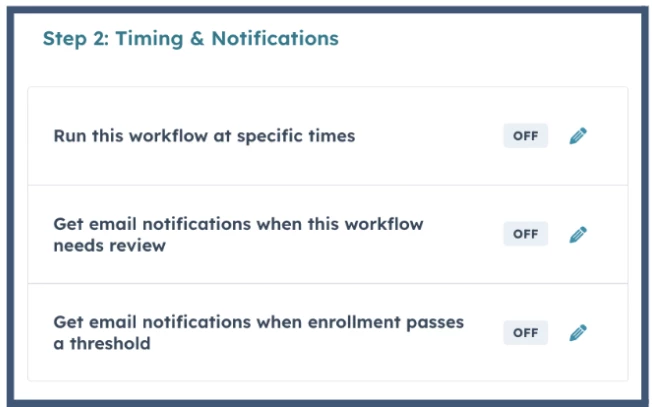Toggle OFF badge for enrollment threshold emails
Viewport: 652px width, 407px height.
[525, 333]
